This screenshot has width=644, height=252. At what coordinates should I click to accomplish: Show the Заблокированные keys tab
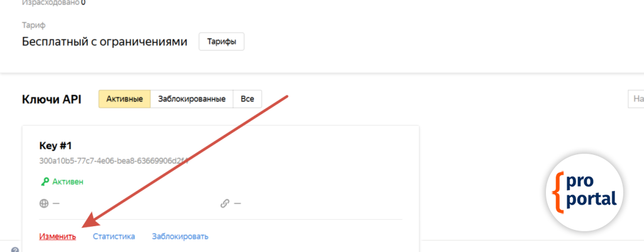click(x=192, y=99)
